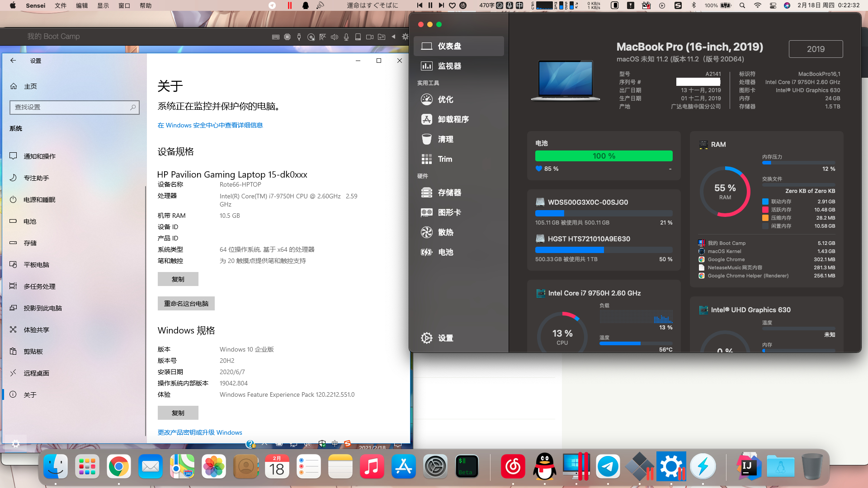The height and width of the screenshot is (488, 868).
Task: Open 存储器 storage section in Sensei
Action: (x=459, y=192)
